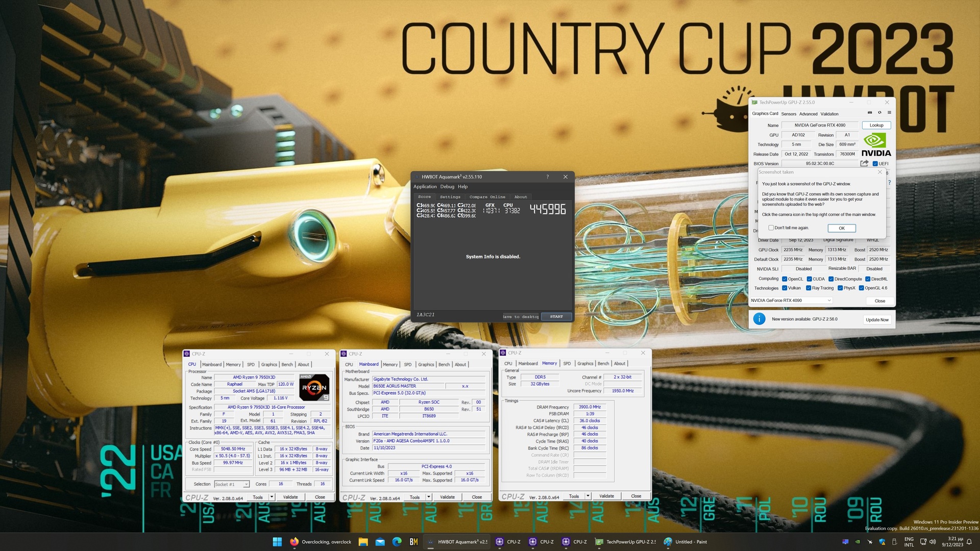Click the volume icon in system tray

point(933,542)
